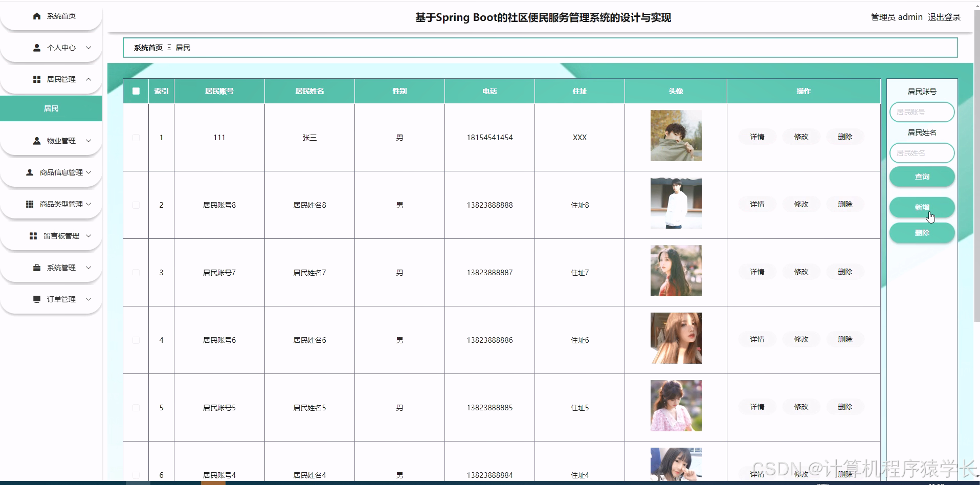The width and height of the screenshot is (980, 485).
Task: Click the 居民账号 search input field
Action: [x=922, y=112]
